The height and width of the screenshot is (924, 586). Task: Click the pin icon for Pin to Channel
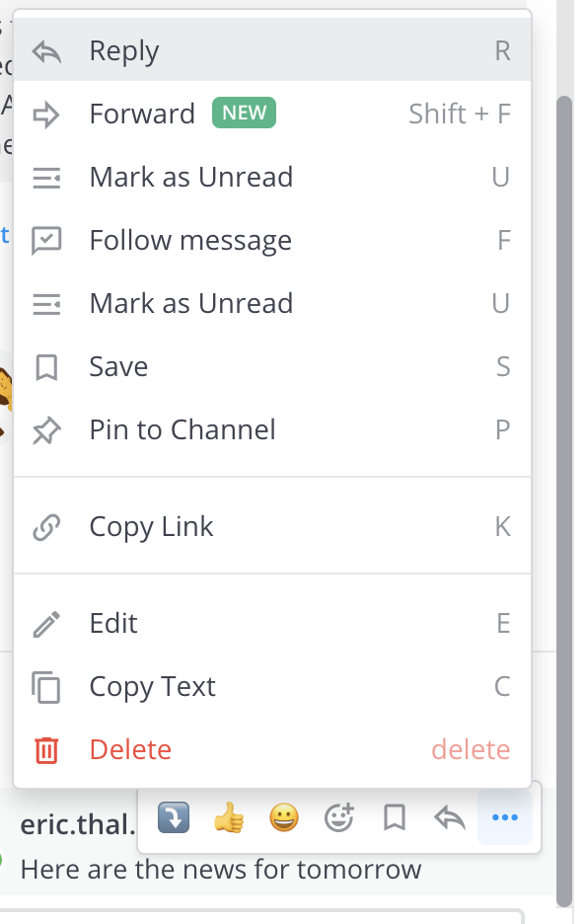(x=46, y=430)
